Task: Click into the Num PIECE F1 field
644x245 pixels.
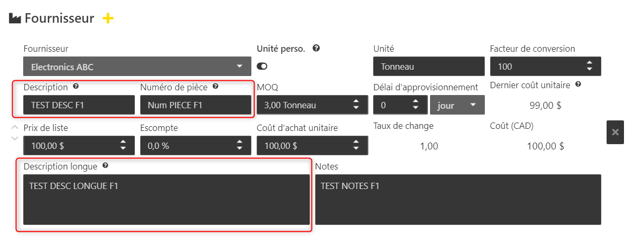Action: tap(196, 105)
